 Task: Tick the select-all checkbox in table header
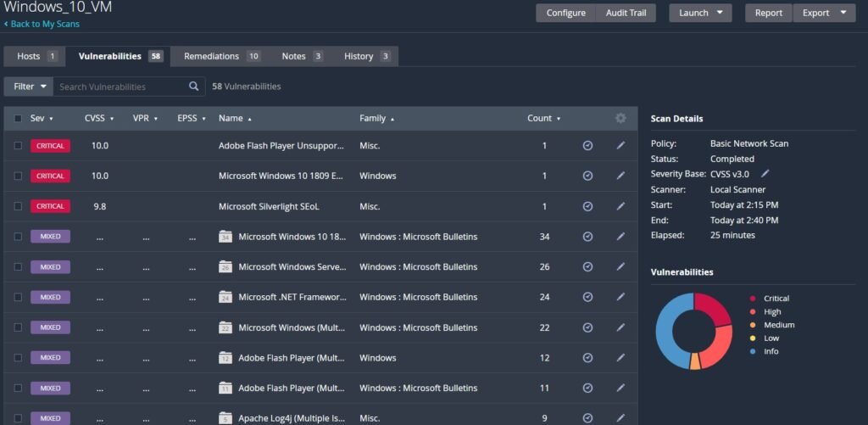18,119
